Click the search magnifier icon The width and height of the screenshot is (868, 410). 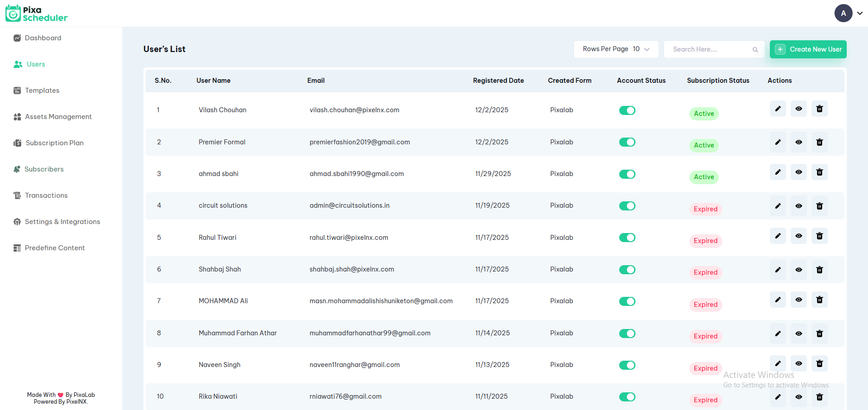755,50
